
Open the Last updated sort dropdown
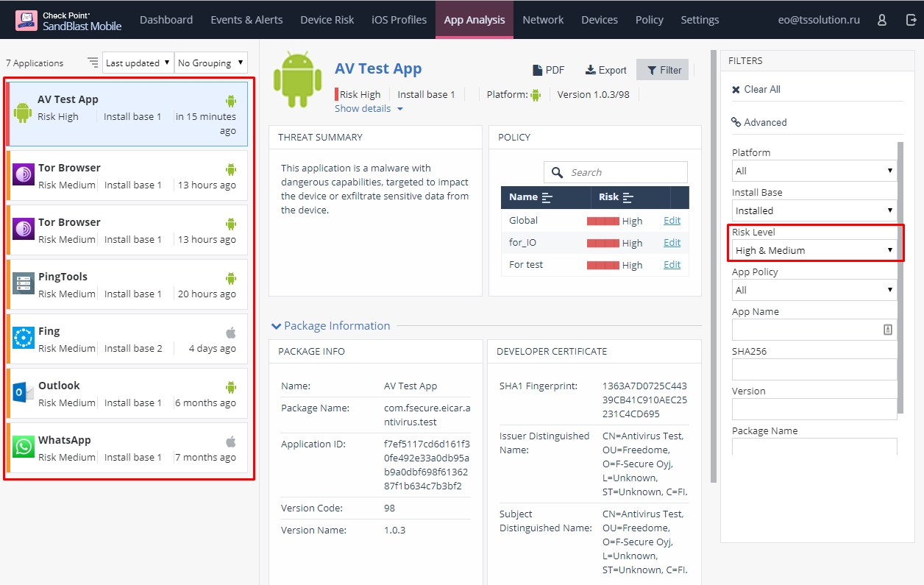point(138,63)
